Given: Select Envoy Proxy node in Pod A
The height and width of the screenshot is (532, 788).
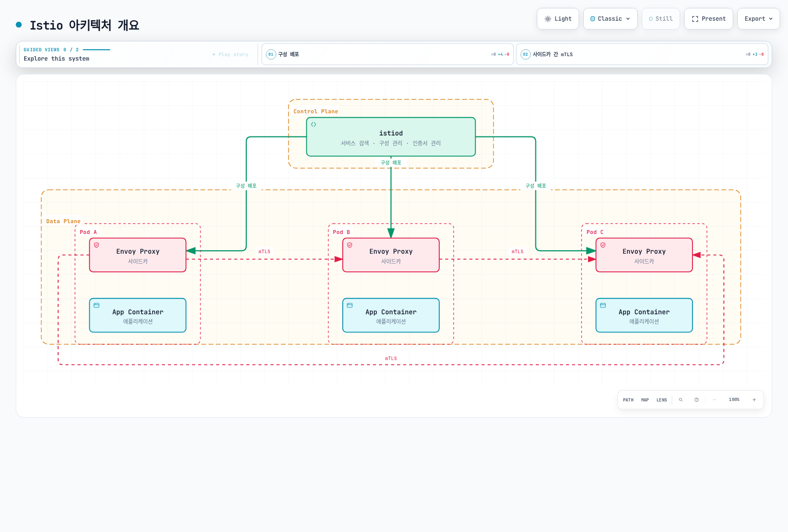Looking at the screenshot, I should pos(138,255).
